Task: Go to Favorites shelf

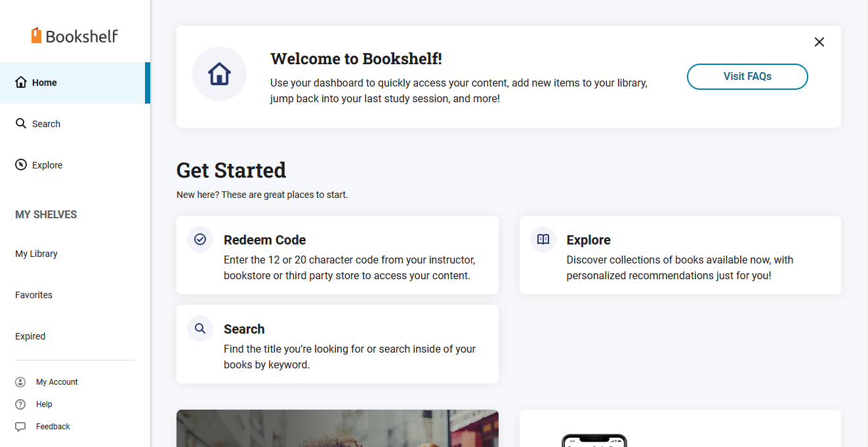Action: point(34,295)
